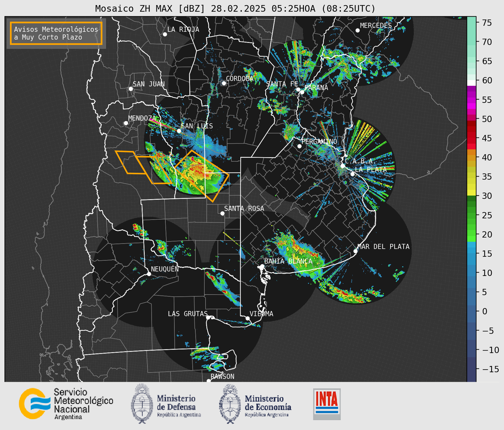This screenshot has height=430, width=504.
Task: Click the PERGAMINO city marker dot
Action: tap(299, 146)
